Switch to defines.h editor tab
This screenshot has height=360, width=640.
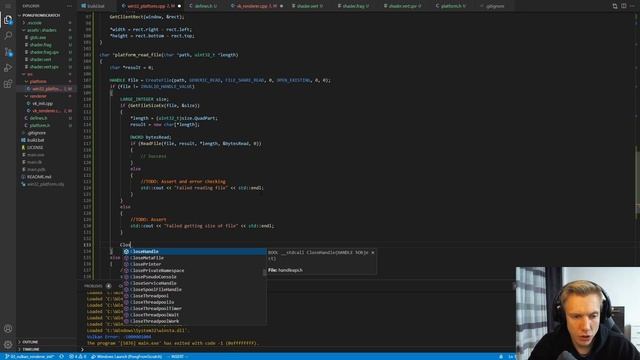coord(205,6)
